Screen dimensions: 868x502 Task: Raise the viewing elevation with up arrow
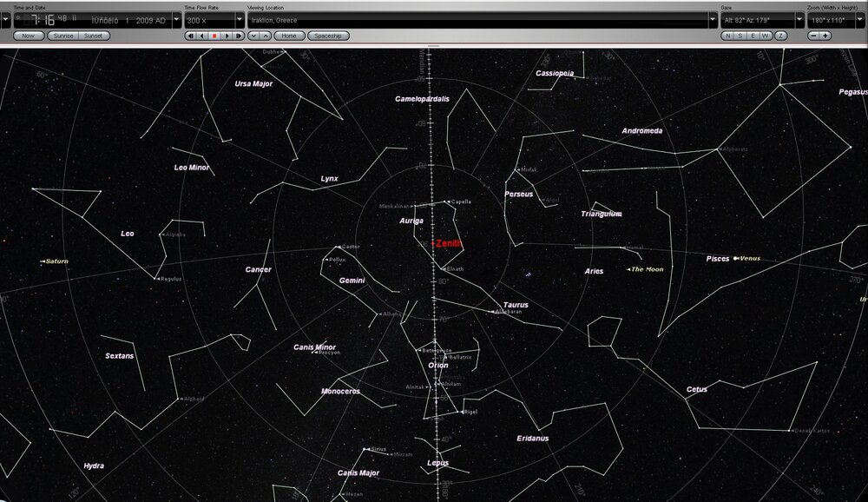point(266,36)
